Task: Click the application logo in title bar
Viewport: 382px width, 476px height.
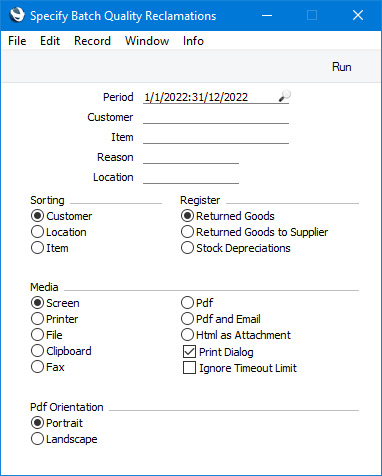Action: pyautogui.click(x=17, y=15)
